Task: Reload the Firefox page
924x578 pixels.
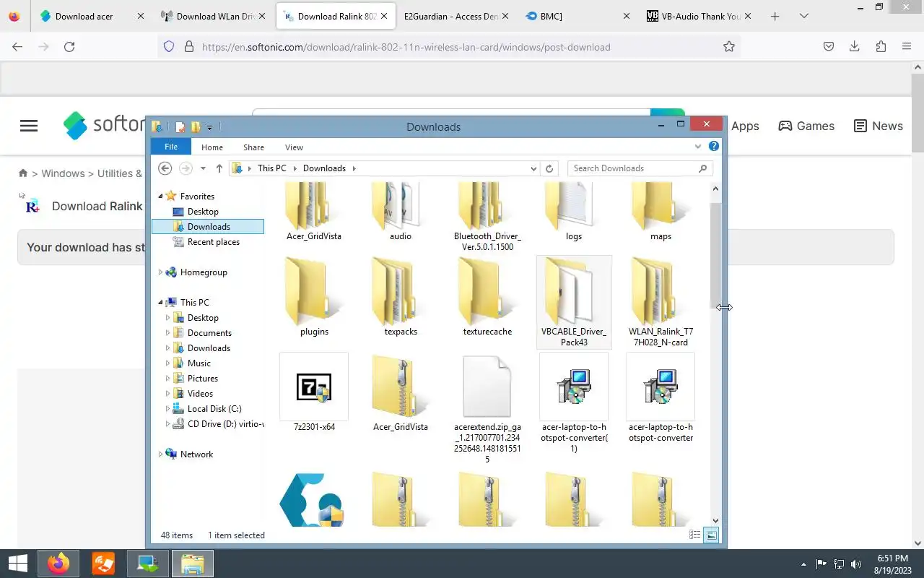Action: click(69, 46)
